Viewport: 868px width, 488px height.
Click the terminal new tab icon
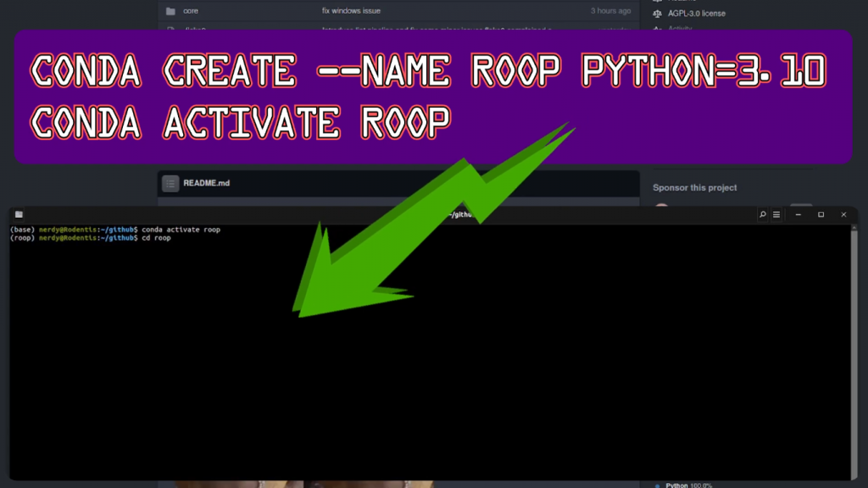pos(19,214)
